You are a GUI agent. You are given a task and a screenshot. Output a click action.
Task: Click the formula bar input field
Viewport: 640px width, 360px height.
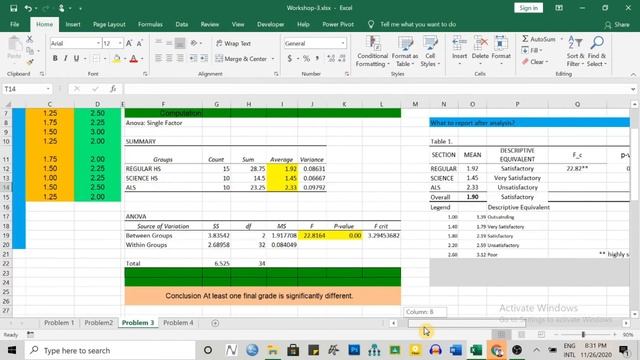click(376, 89)
